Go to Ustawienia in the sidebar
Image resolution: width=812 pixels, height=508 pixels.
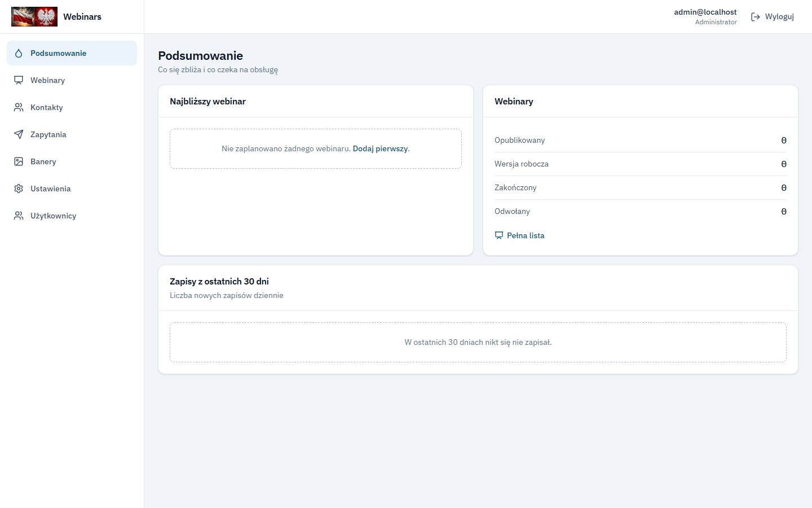[72, 189]
